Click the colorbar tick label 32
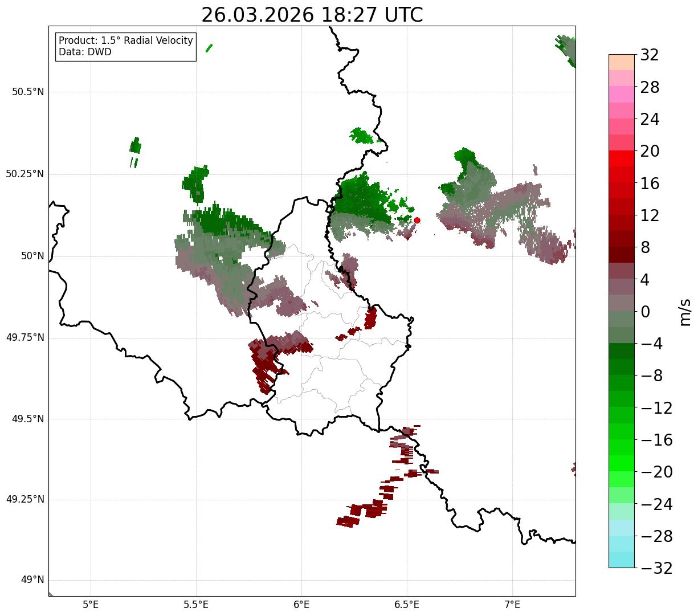This screenshot has height=616, width=698. 650,55
